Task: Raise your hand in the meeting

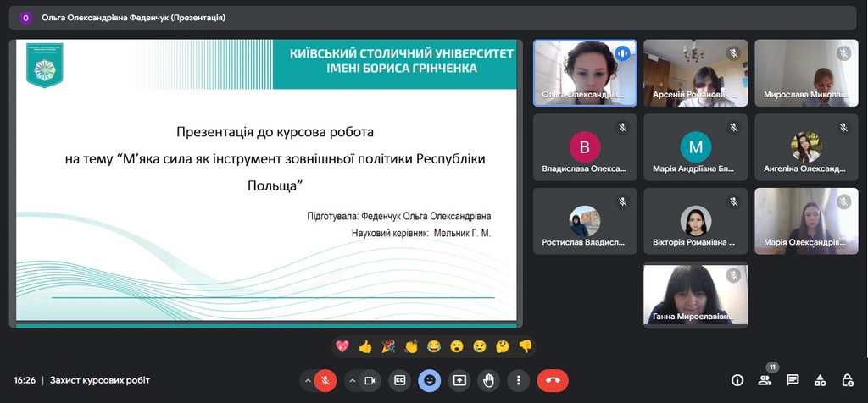Action: [489, 380]
